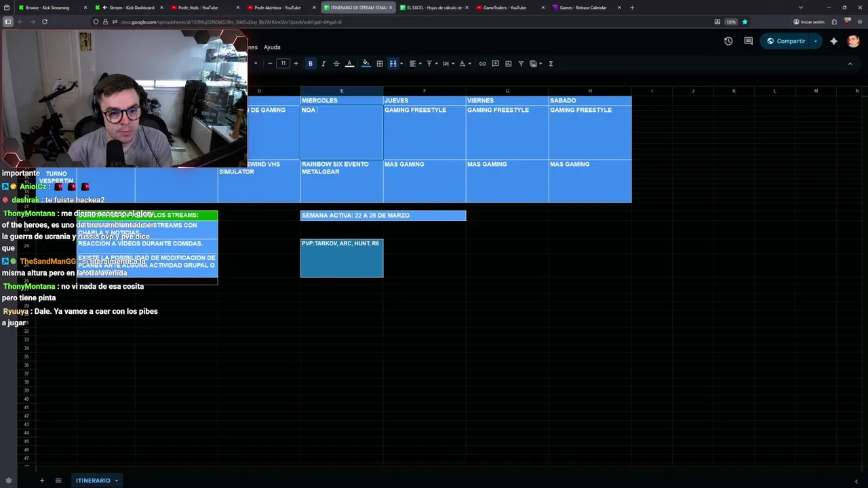Increase font size with plus button

296,64
